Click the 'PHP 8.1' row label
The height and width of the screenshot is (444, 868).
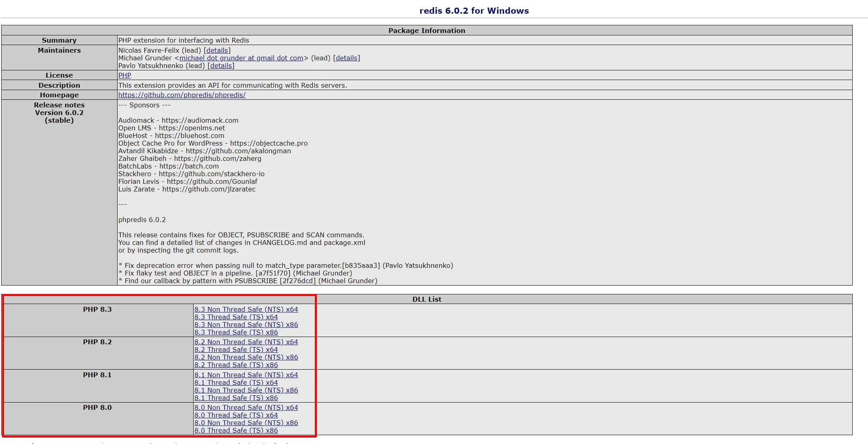click(97, 375)
